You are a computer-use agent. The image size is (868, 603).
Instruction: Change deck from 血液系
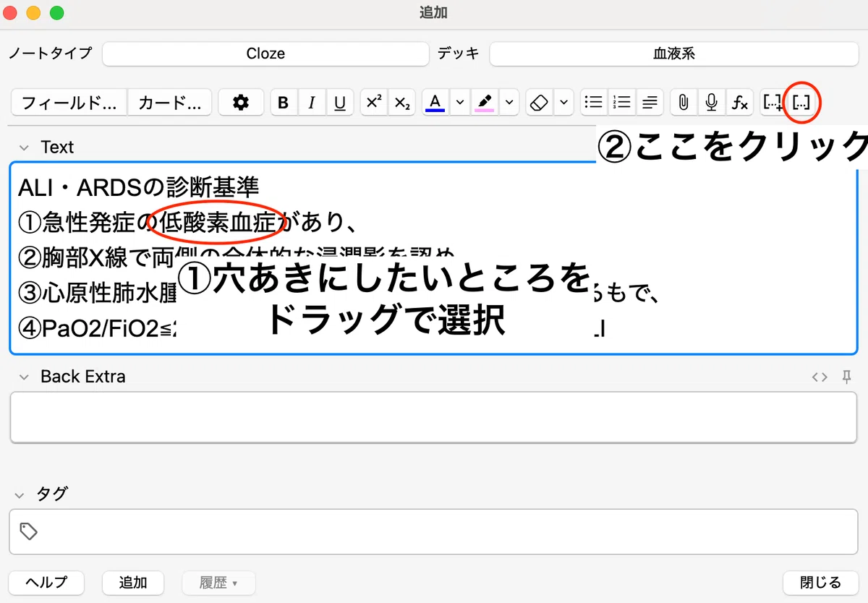click(674, 54)
